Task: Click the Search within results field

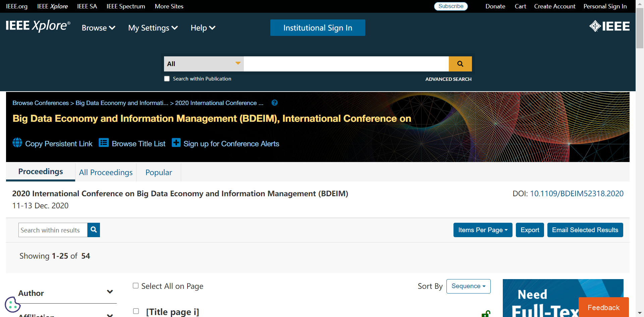Action: [53, 230]
